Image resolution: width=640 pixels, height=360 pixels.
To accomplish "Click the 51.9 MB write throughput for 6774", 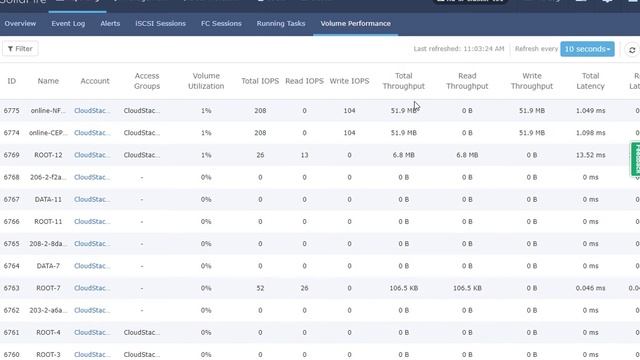I will tap(532, 133).
